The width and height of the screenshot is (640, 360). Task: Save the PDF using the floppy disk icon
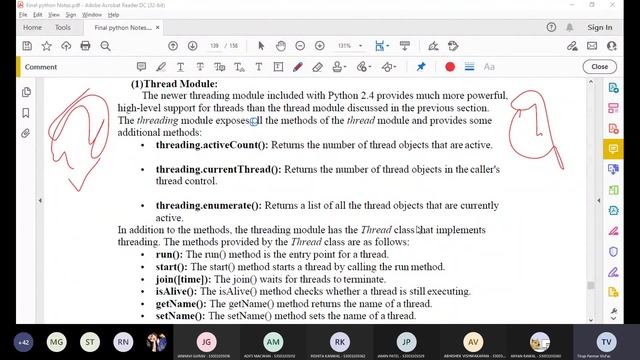(27, 46)
